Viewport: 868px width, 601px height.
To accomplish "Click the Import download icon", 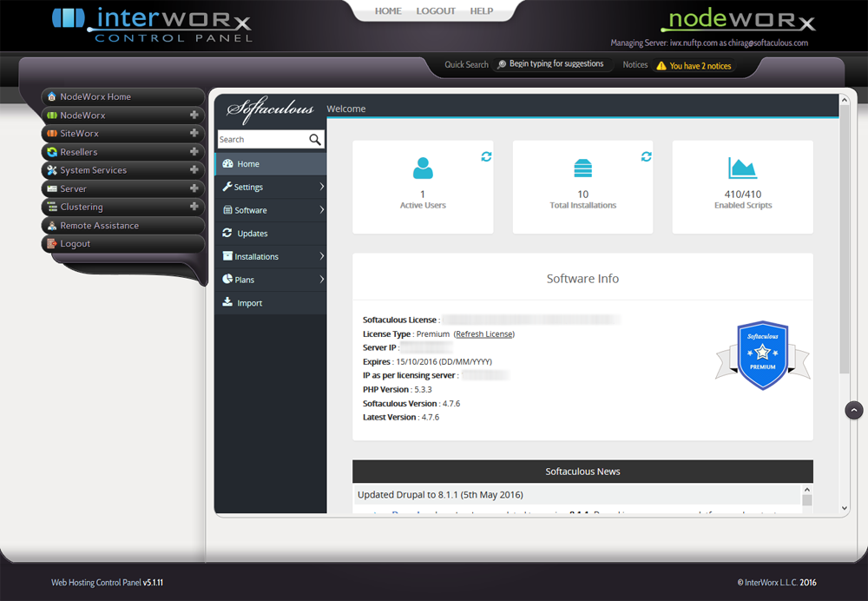I will click(x=227, y=302).
